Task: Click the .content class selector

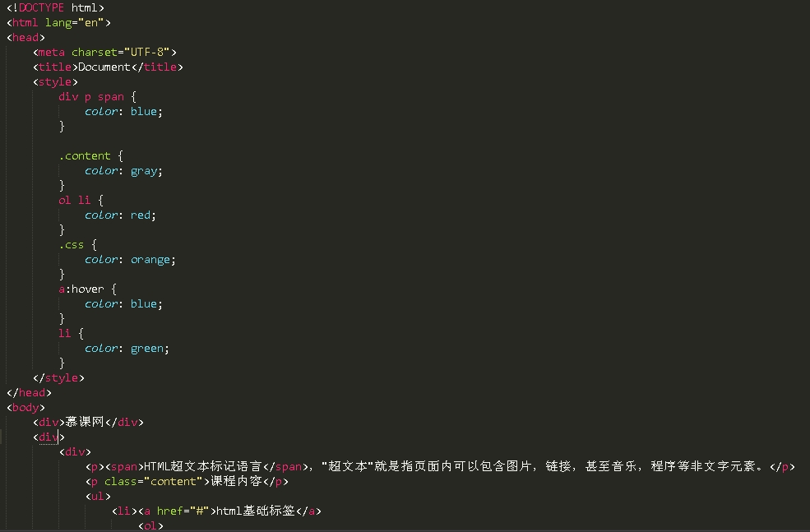Action: [85, 155]
